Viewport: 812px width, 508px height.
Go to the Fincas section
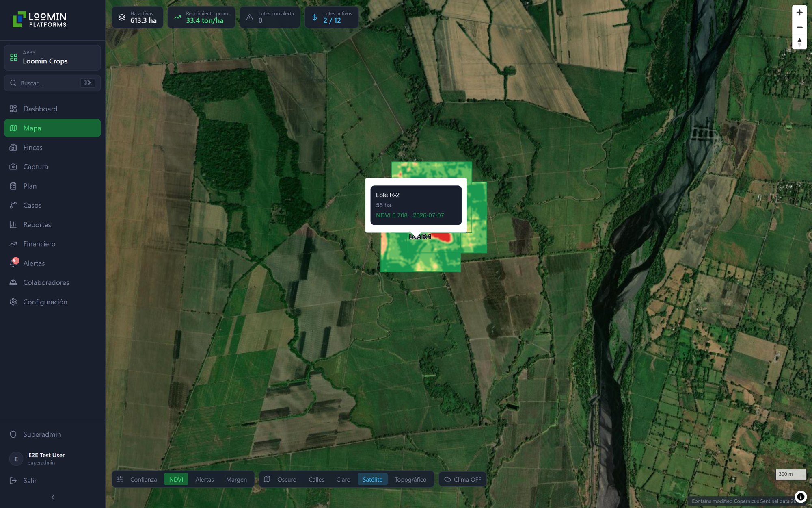(x=52, y=147)
